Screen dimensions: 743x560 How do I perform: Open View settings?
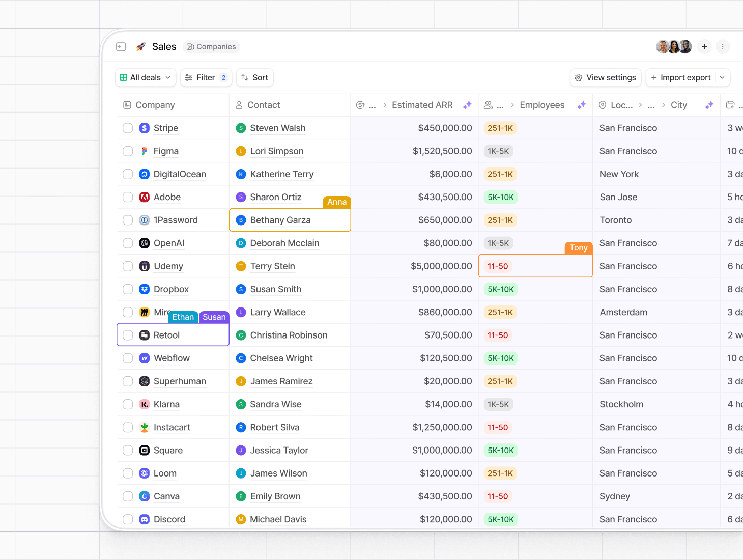(606, 78)
